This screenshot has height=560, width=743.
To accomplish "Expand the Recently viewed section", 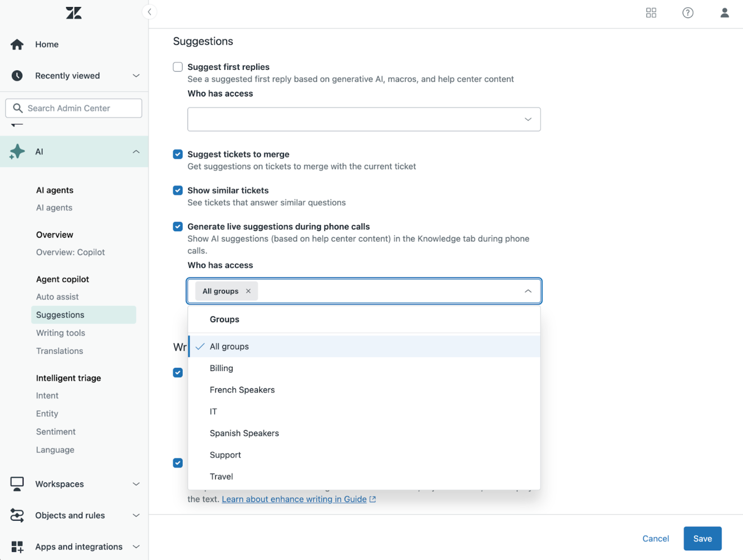I will coord(136,76).
